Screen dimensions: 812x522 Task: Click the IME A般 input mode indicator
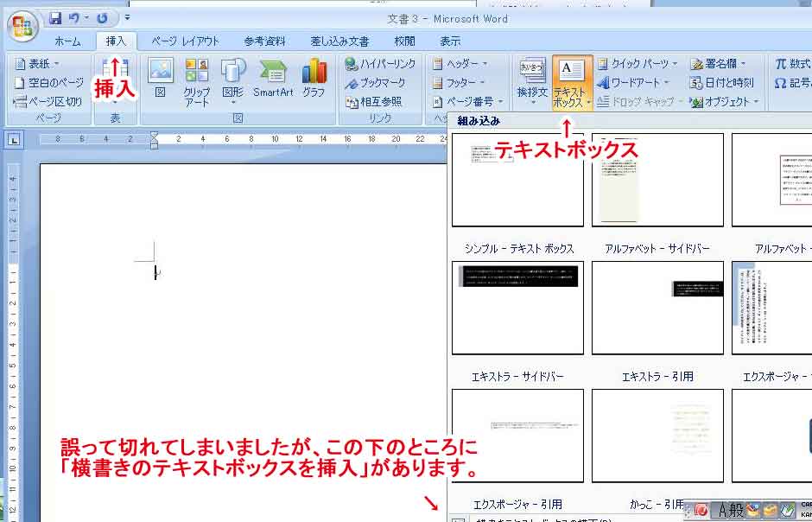[730, 510]
